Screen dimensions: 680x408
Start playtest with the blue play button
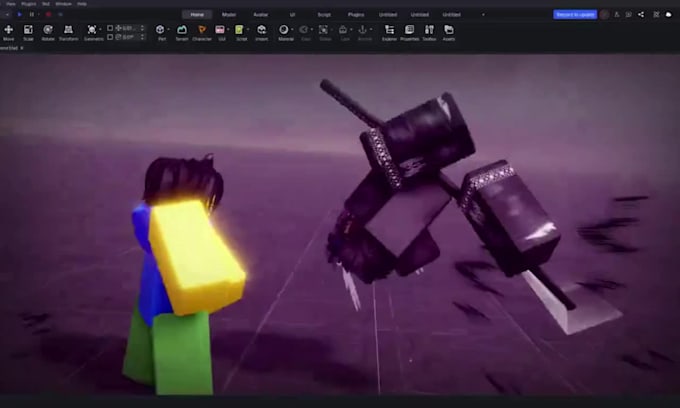(x=20, y=14)
